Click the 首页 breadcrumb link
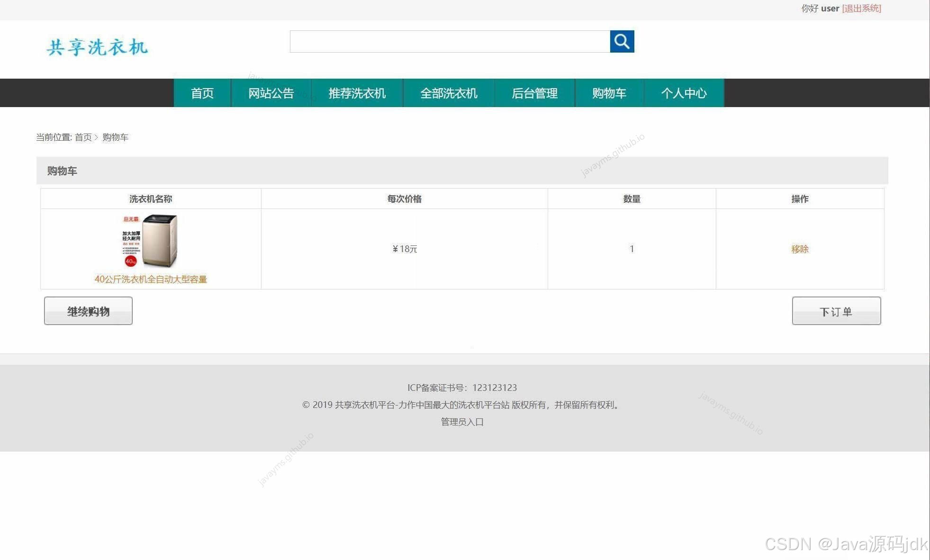930x560 pixels. tap(83, 137)
